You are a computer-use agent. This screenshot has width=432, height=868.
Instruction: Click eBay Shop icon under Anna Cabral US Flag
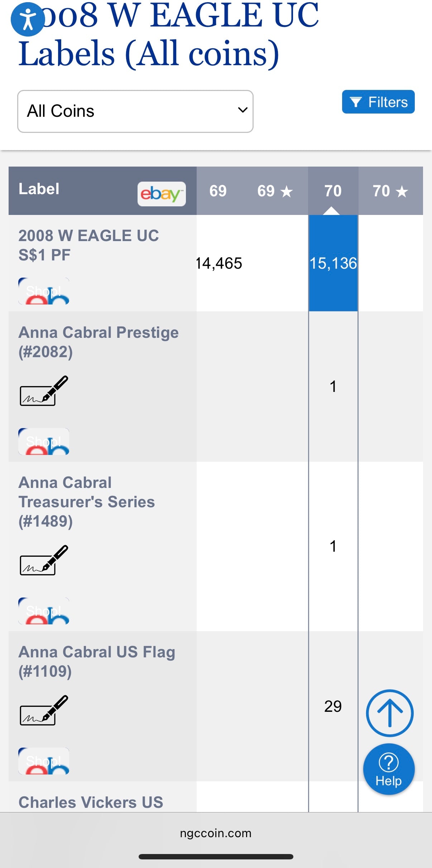tap(44, 761)
